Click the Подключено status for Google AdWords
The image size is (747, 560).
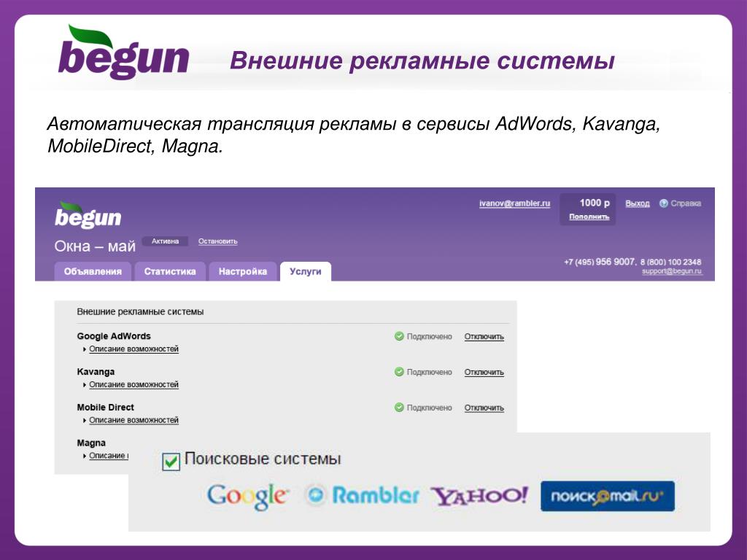coord(429,337)
